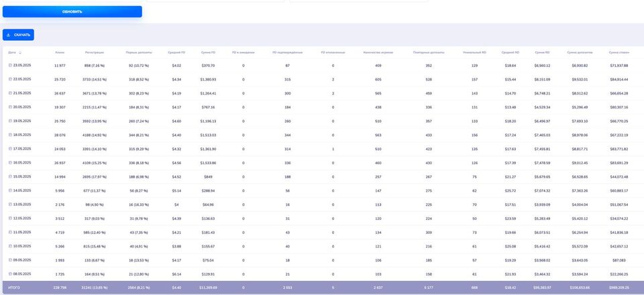Image resolution: width=644 pixels, height=295 pixels.
Task: Toggle sort arrow on Дата column
Action: tap(20, 52)
